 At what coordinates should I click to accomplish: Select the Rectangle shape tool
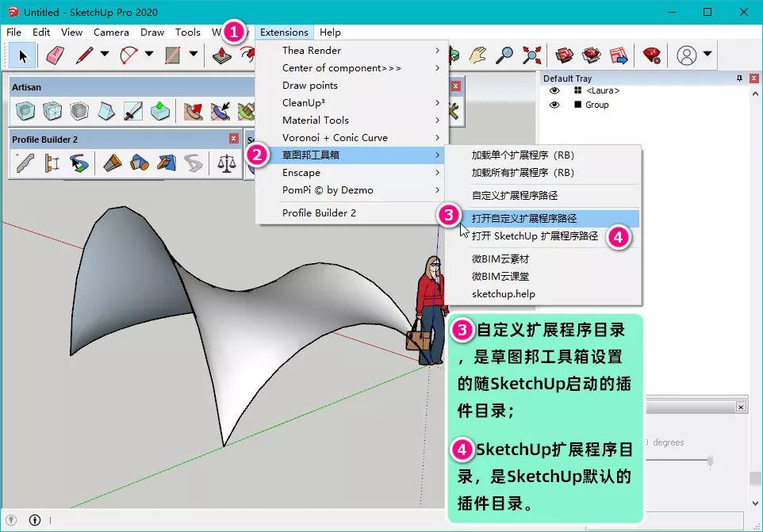(172, 55)
